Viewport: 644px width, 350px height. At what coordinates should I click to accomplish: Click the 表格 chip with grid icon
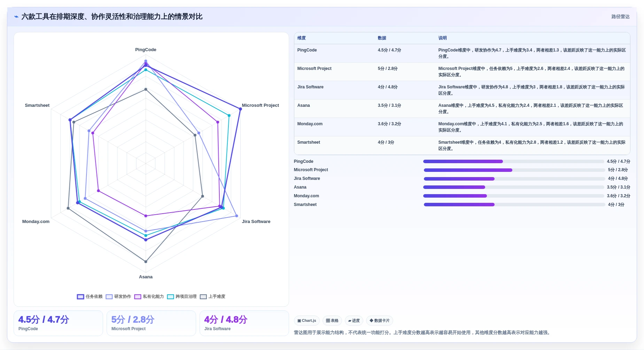click(332, 321)
